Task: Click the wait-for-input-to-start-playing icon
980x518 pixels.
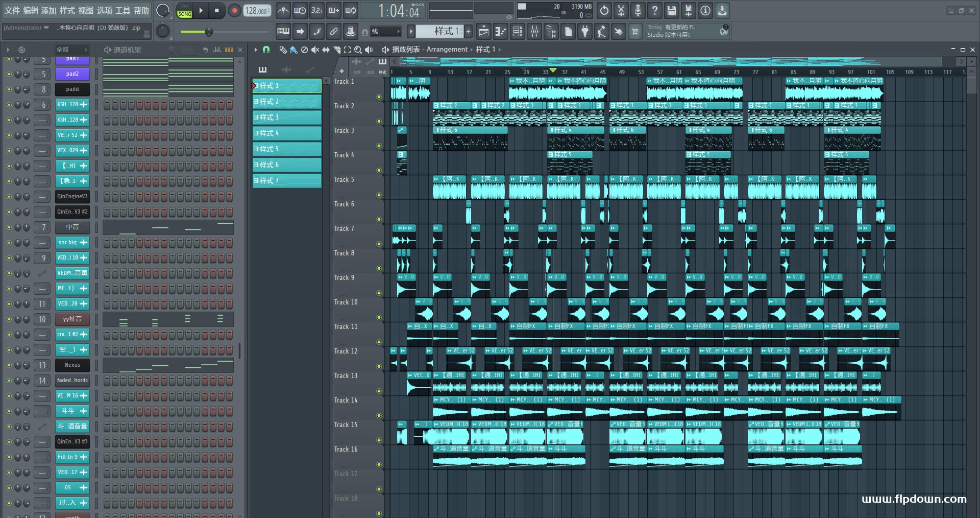Action: coord(300,10)
